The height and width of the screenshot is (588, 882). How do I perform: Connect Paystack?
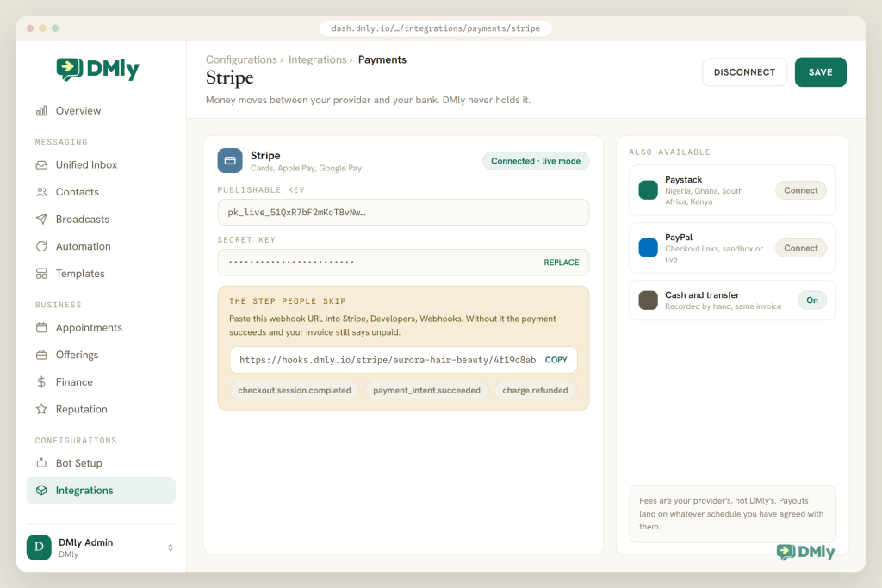pyautogui.click(x=800, y=190)
